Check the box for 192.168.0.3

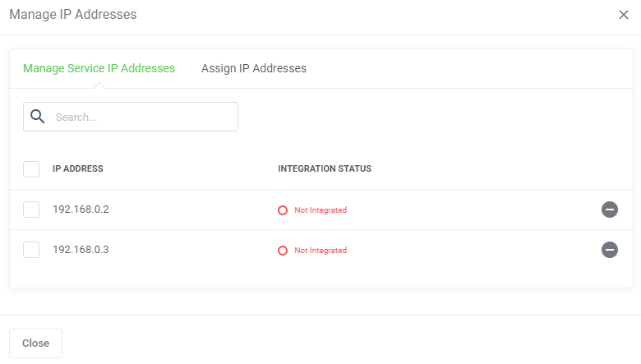click(x=31, y=250)
